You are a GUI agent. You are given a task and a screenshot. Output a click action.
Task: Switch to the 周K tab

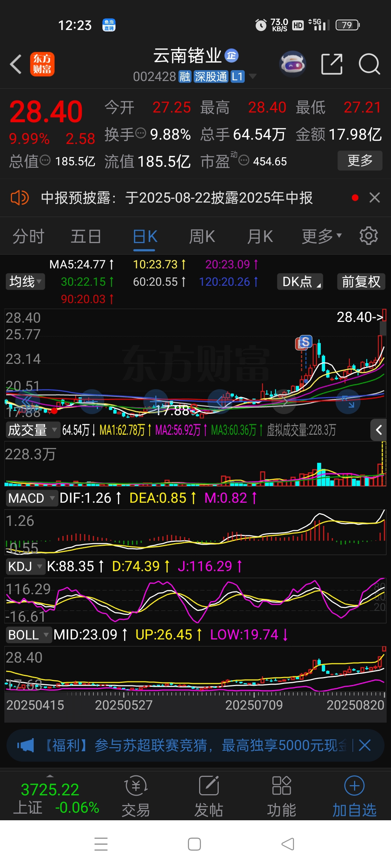(x=202, y=237)
